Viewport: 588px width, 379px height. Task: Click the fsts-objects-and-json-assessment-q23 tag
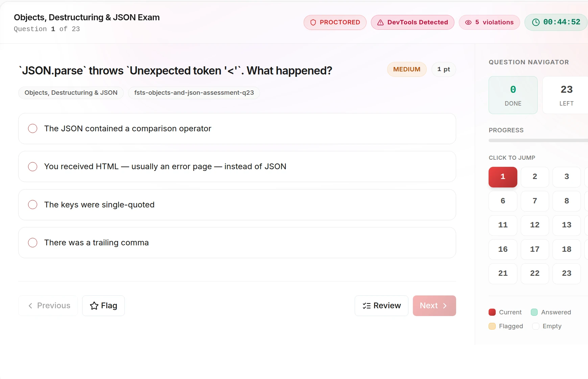click(x=194, y=93)
